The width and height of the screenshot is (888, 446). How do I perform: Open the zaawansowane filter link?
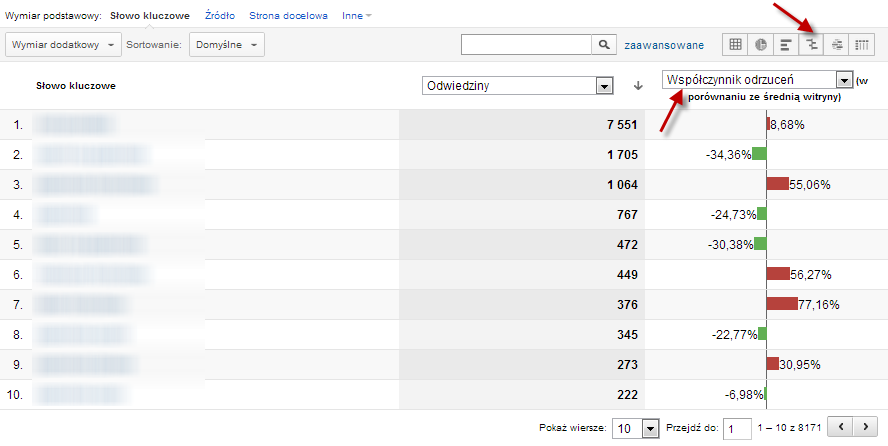pyautogui.click(x=663, y=45)
